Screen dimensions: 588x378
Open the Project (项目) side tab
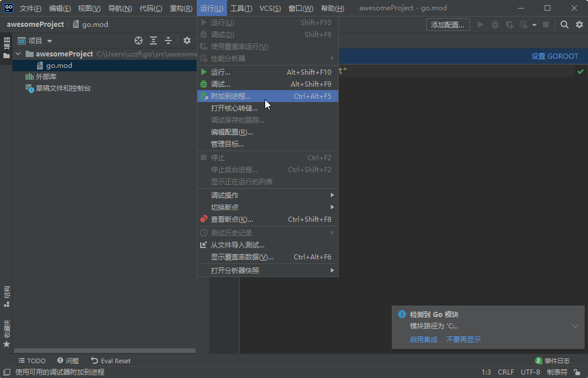pyautogui.click(x=6, y=48)
